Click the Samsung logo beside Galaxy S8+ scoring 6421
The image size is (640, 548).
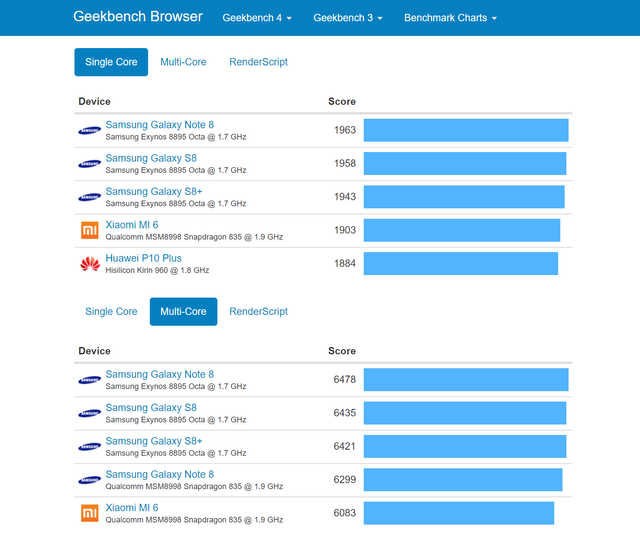coord(89,447)
